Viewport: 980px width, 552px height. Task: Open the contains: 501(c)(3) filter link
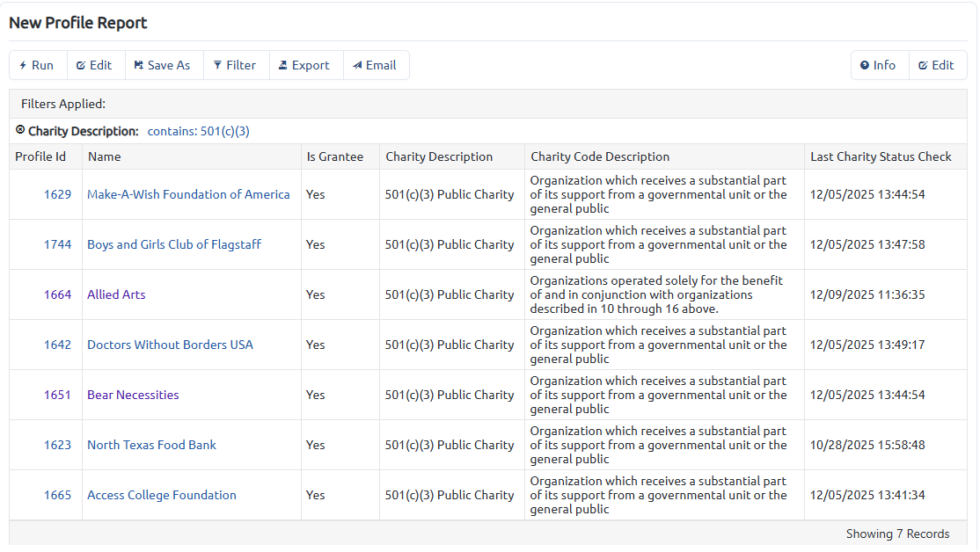coord(198,131)
